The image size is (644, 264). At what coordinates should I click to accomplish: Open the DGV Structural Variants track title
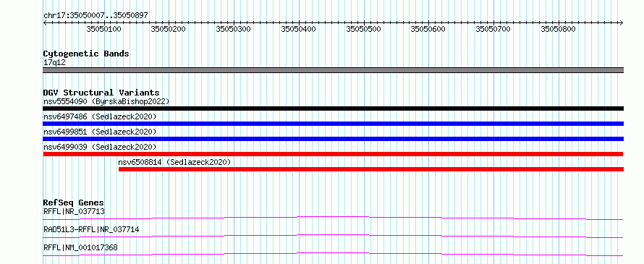(x=101, y=93)
